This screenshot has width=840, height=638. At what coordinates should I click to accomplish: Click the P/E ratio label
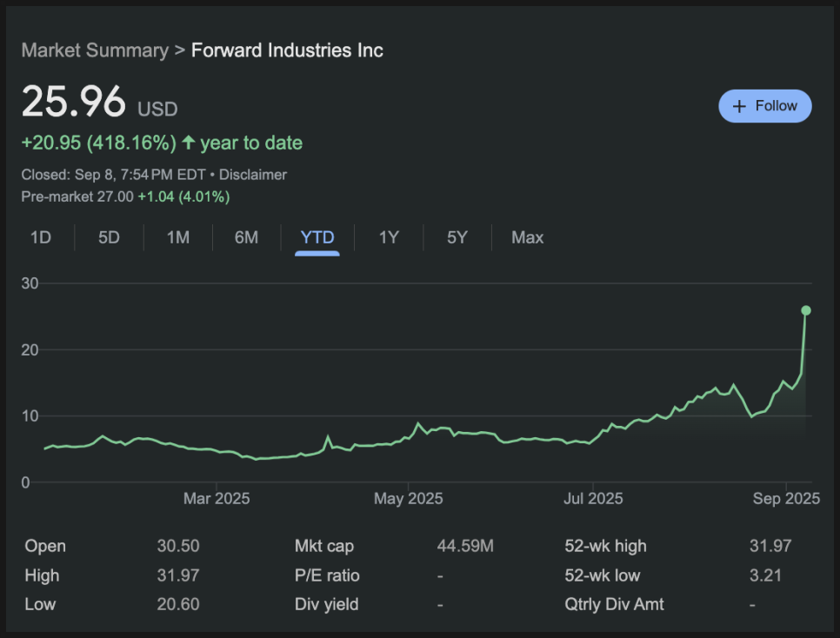click(327, 575)
